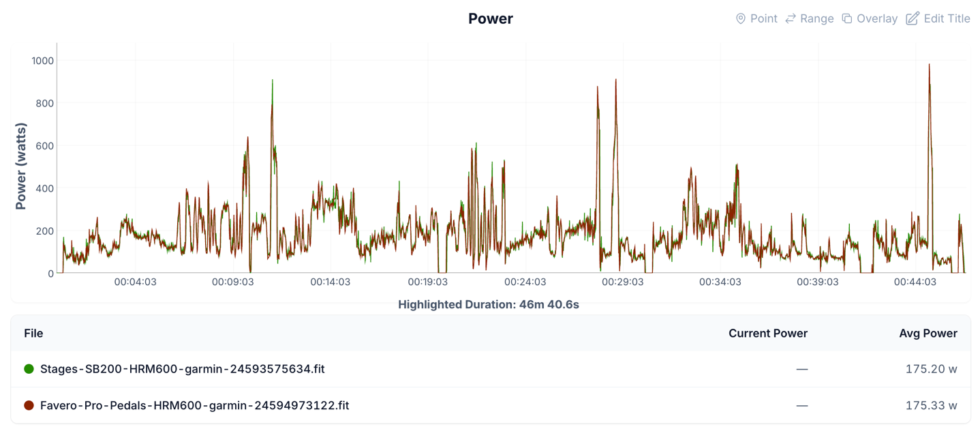Click the 00:44:03 time axis label
980x427 pixels.
[915, 282]
